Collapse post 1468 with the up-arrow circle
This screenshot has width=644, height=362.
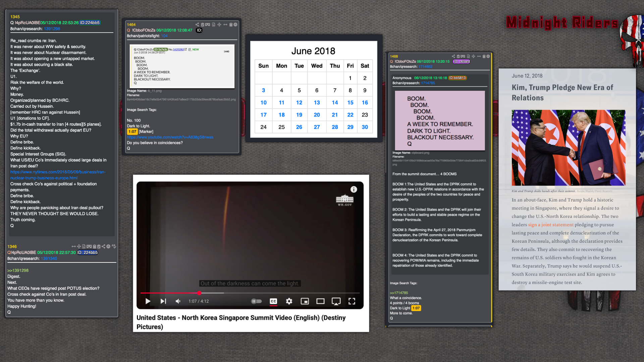pyautogui.click(x=488, y=56)
